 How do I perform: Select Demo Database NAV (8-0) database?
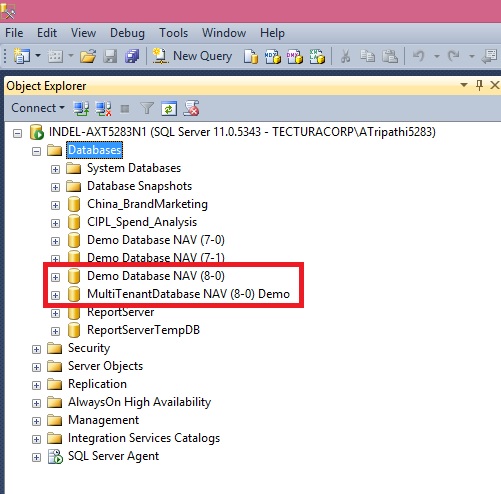coord(156,276)
